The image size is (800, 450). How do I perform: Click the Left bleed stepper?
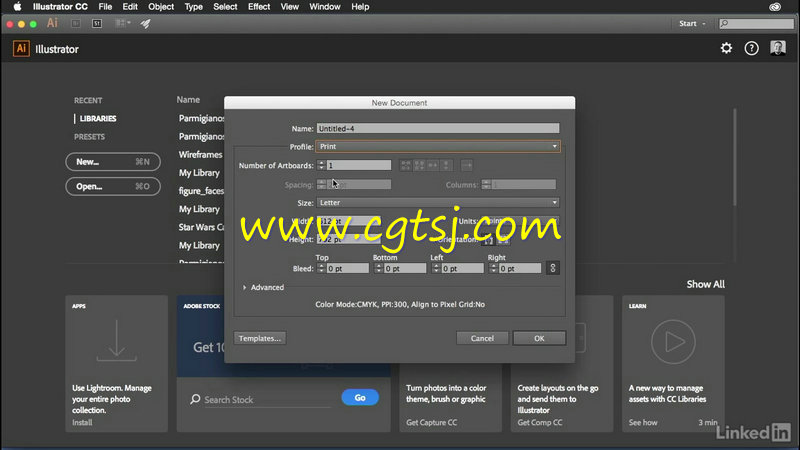click(436, 268)
